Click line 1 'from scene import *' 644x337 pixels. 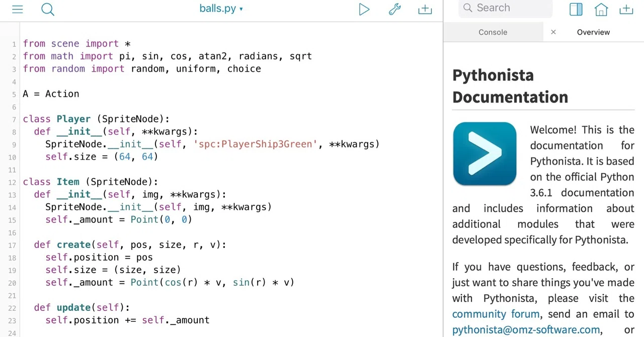[76, 44]
